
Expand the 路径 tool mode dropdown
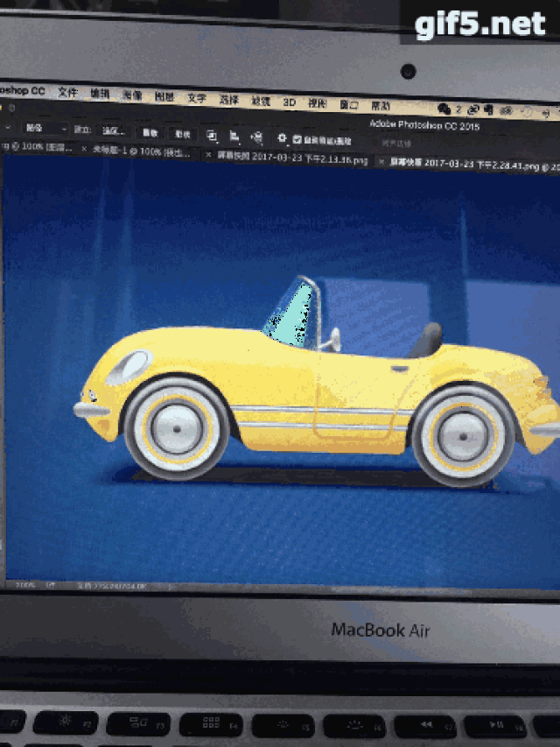(x=45, y=128)
